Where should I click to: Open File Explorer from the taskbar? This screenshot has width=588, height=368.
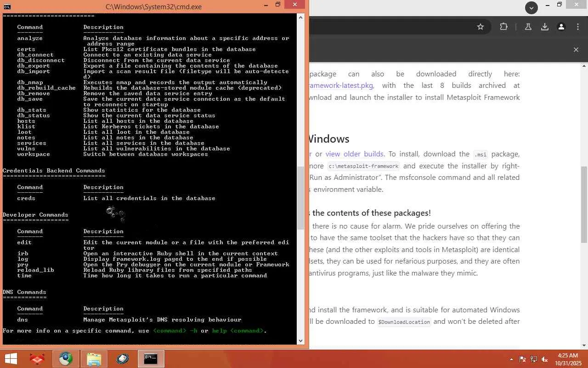point(94,359)
